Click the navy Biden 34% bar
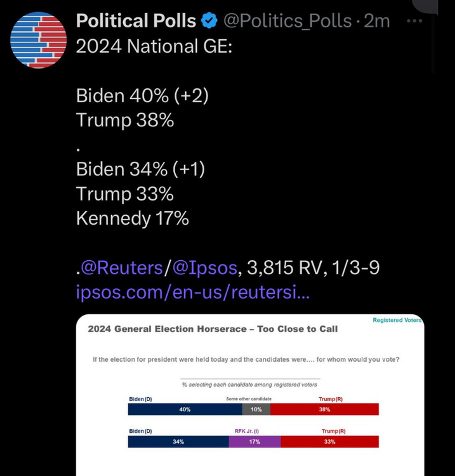 (x=178, y=442)
